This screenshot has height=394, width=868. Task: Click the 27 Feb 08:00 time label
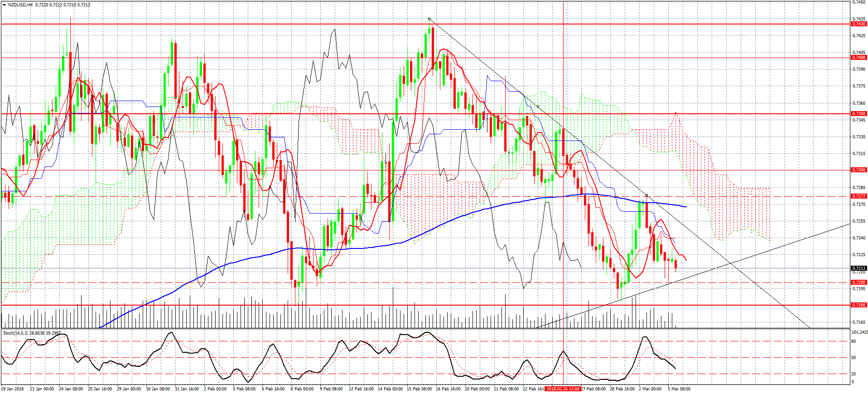click(593, 389)
